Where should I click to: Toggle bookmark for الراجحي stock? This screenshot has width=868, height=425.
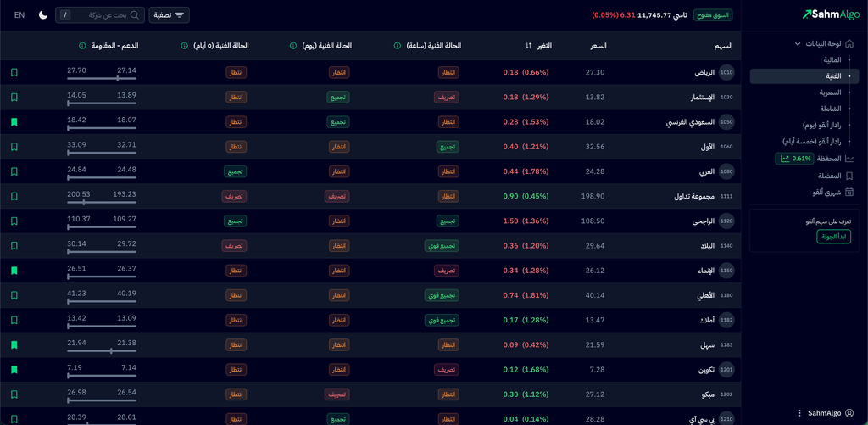coord(14,221)
